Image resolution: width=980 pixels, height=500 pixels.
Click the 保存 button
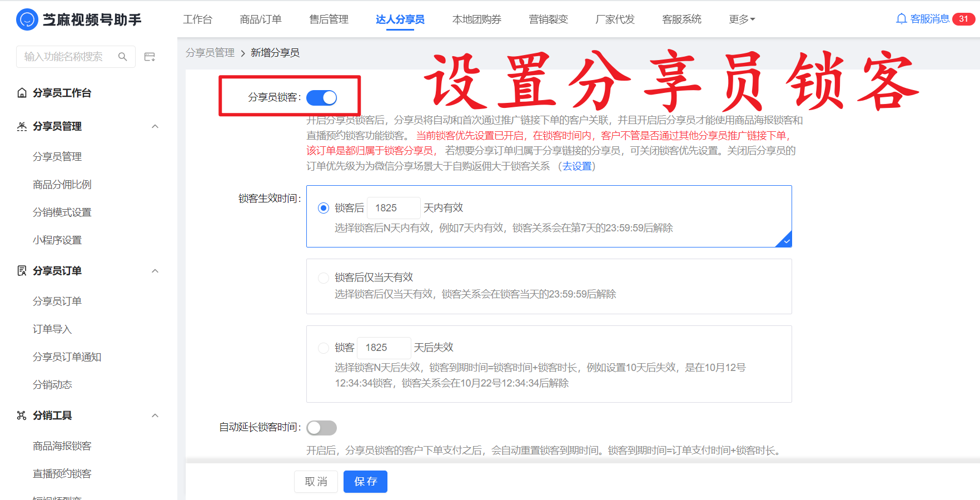coord(365,482)
